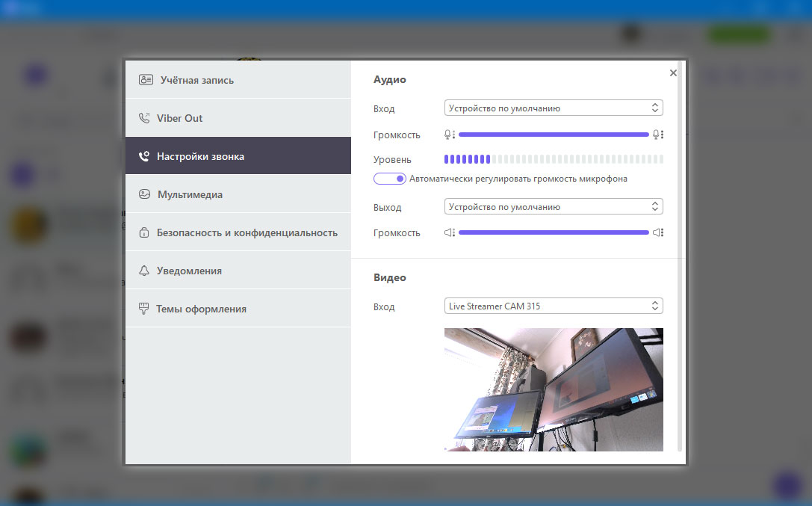Select the Настройки звонка section
The height and width of the screenshot is (506, 812).
238,156
